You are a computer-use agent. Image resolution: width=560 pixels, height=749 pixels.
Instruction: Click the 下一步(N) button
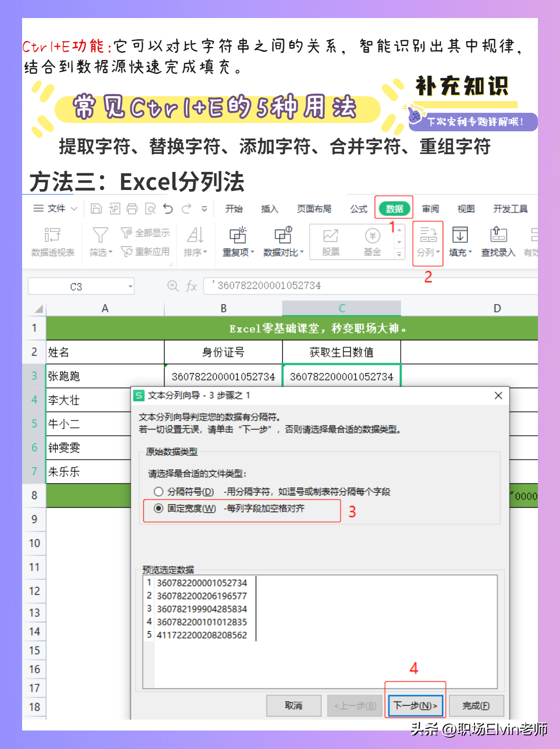(415, 706)
